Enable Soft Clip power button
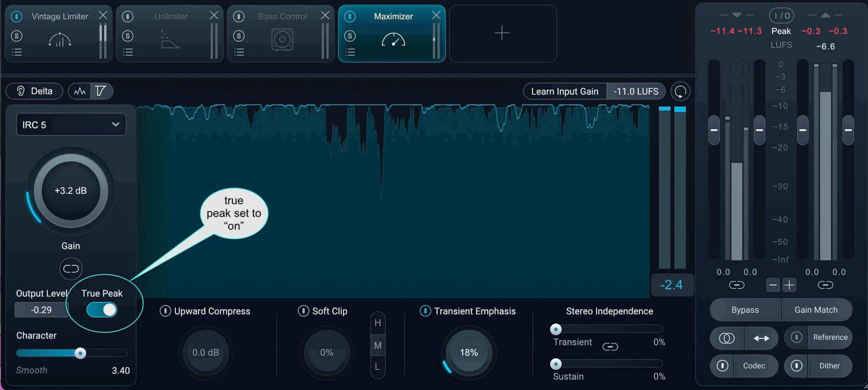 coord(303,311)
